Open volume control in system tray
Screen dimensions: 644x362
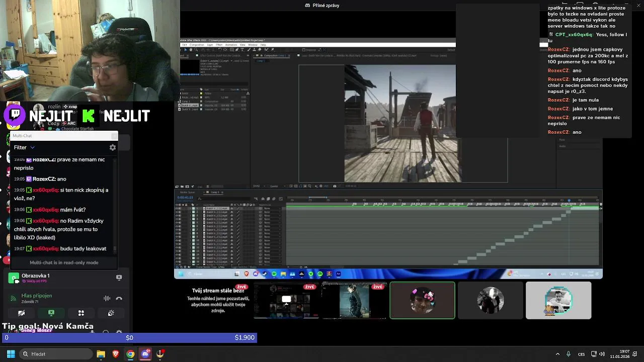tap(603, 354)
